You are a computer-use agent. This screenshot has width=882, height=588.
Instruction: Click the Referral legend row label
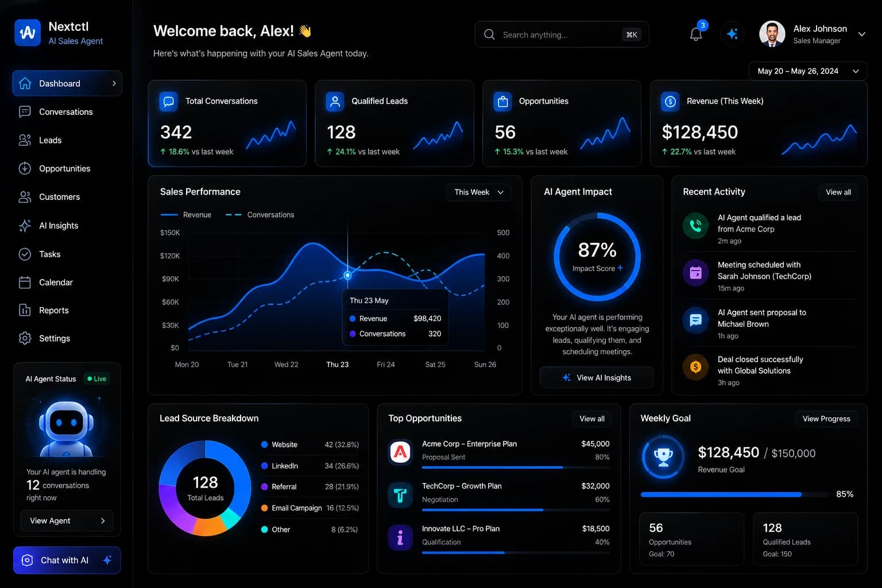(x=284, y=487)
